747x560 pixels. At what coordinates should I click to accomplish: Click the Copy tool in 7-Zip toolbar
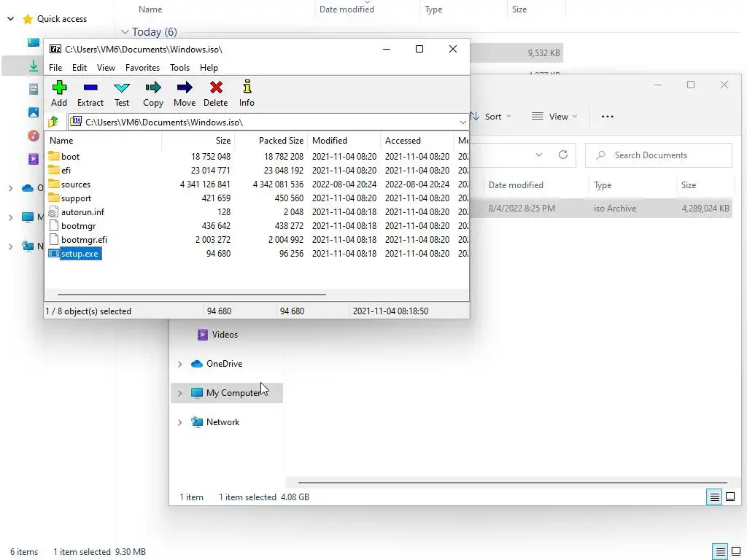[153, 93]
